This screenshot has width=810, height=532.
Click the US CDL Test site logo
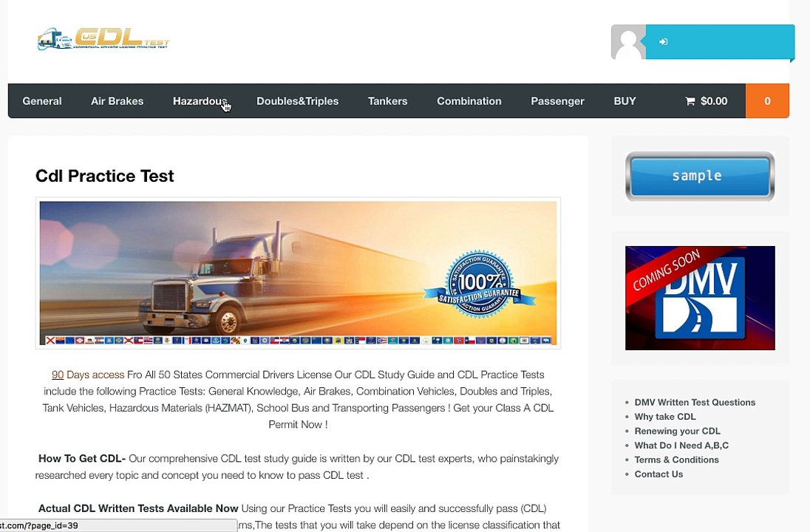tap(103, 38)
